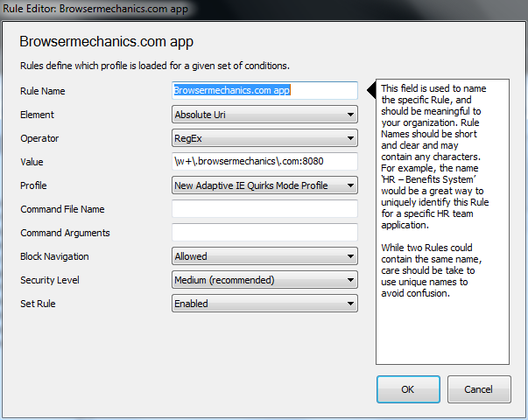Click the Browsermechanics.com app heading
This screenshot has width=528, height=420.
pos(107,42)
